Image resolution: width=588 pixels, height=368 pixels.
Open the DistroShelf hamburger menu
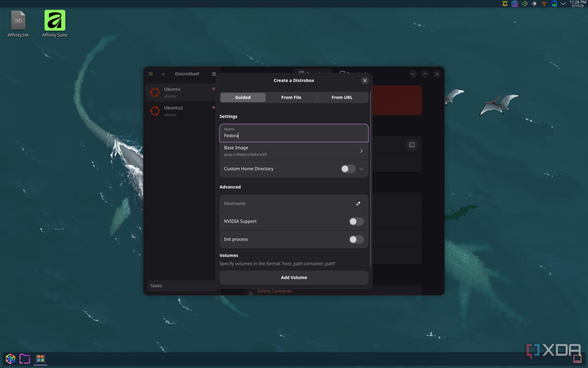pyautogui.click(x=214, y=74)
